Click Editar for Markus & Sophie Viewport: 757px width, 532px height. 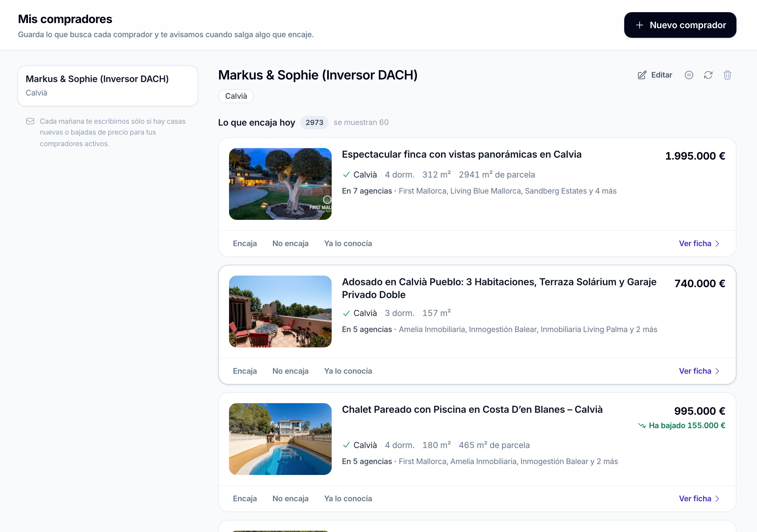pyautogui.click(x=654, y=75)
